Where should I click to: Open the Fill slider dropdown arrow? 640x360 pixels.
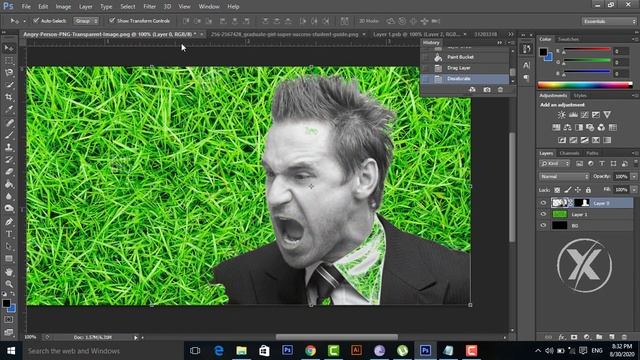point(634,190)
